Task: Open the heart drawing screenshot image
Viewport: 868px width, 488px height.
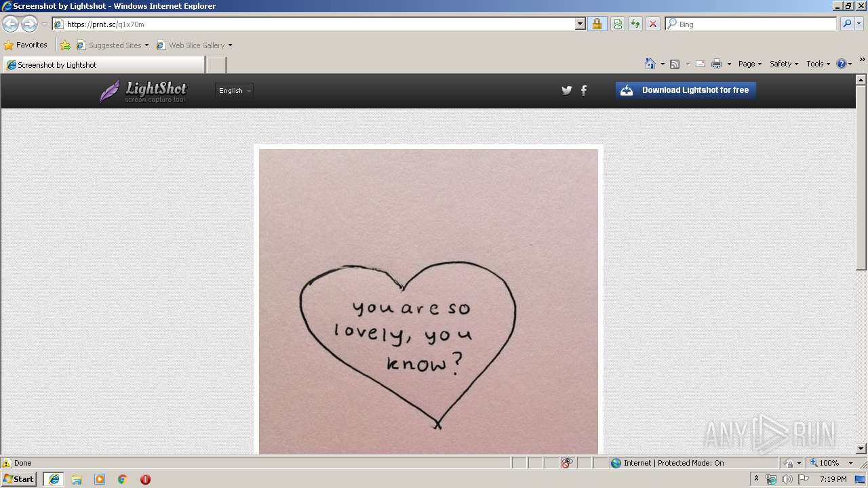Action: pos(429,302)
